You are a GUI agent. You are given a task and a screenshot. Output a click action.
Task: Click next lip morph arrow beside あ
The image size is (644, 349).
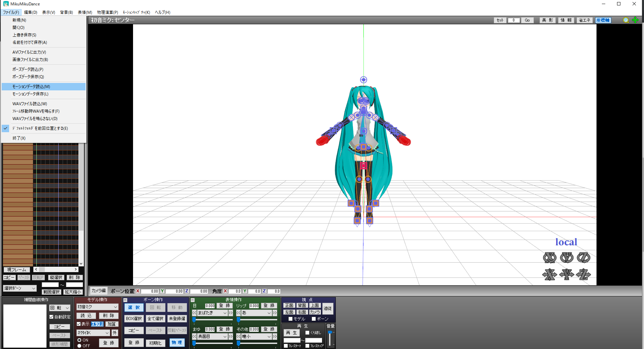pyautogui.click(x=275, y=313)
